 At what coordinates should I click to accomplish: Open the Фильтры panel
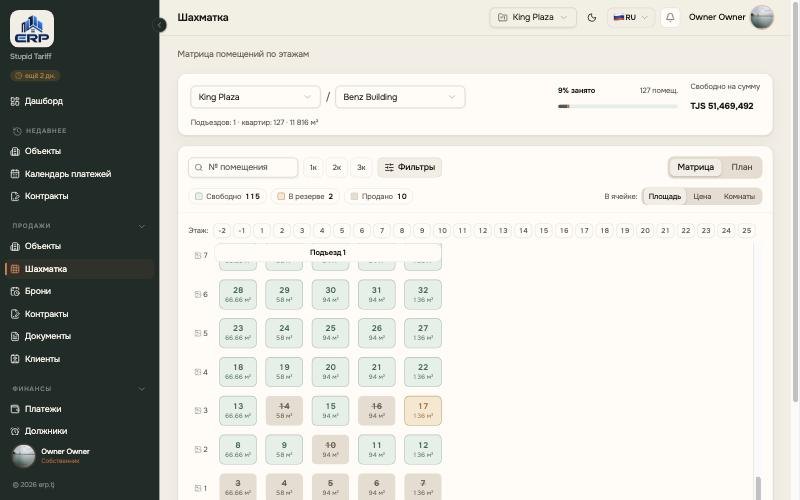pos(410,167)
